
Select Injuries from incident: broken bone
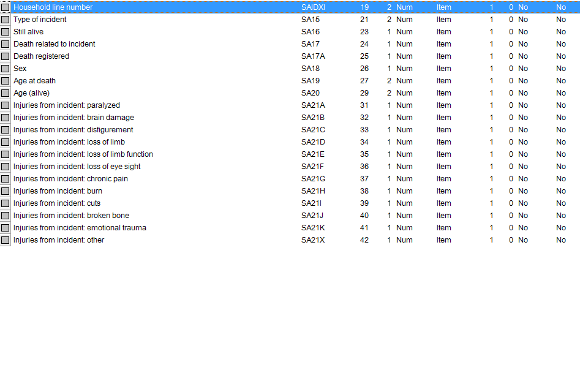[x=71, y=216]
